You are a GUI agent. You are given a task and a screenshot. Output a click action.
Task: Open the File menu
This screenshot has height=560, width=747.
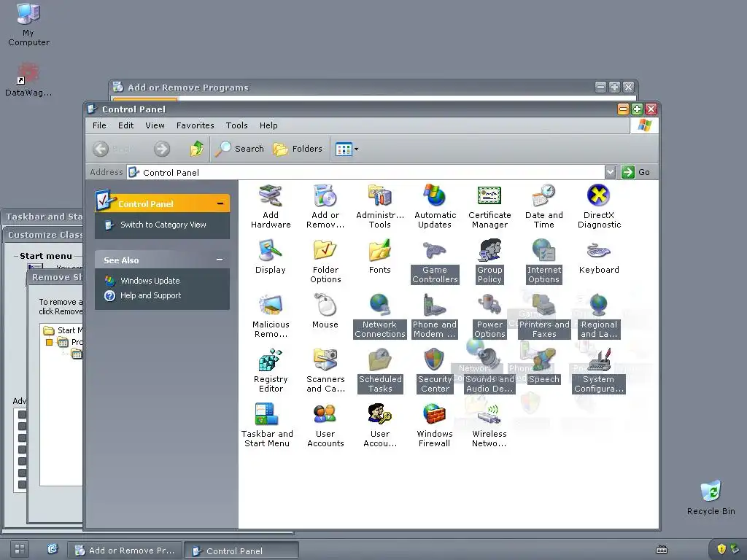pos(99,125)
